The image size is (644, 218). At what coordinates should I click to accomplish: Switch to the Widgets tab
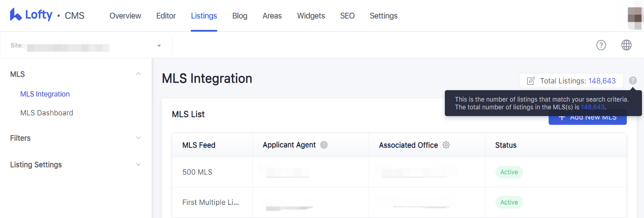pos(311,16)
